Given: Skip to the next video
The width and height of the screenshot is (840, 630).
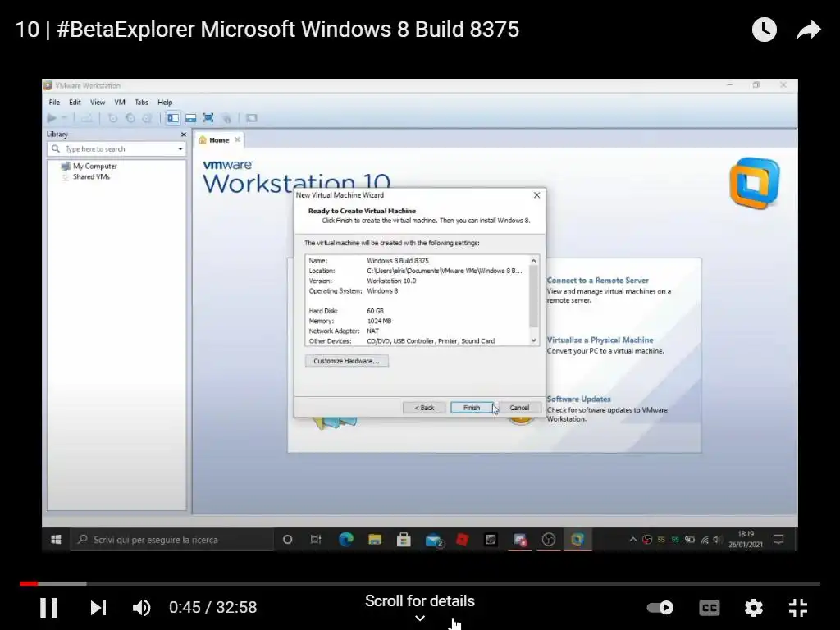Looking at the screenshot, I should click(x=98, y=608).
